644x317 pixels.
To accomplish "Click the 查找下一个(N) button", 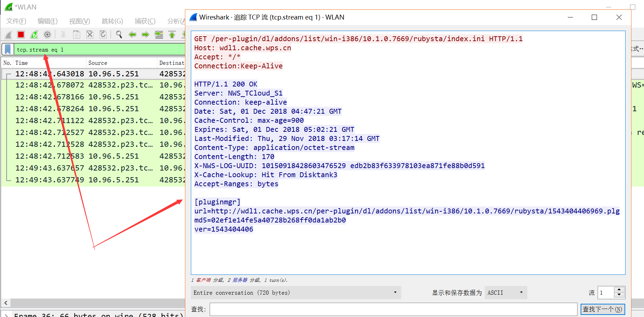I will click(x=603, y=309).
